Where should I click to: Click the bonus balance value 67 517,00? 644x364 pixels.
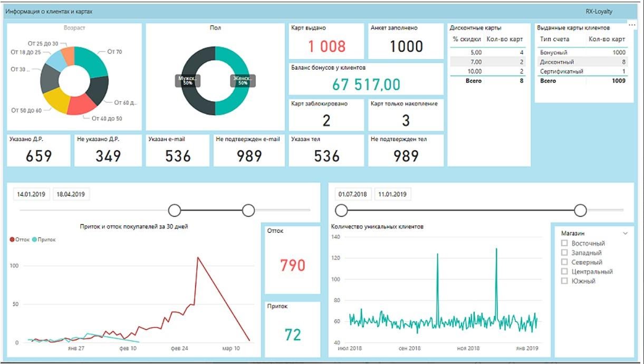(366, 84)
